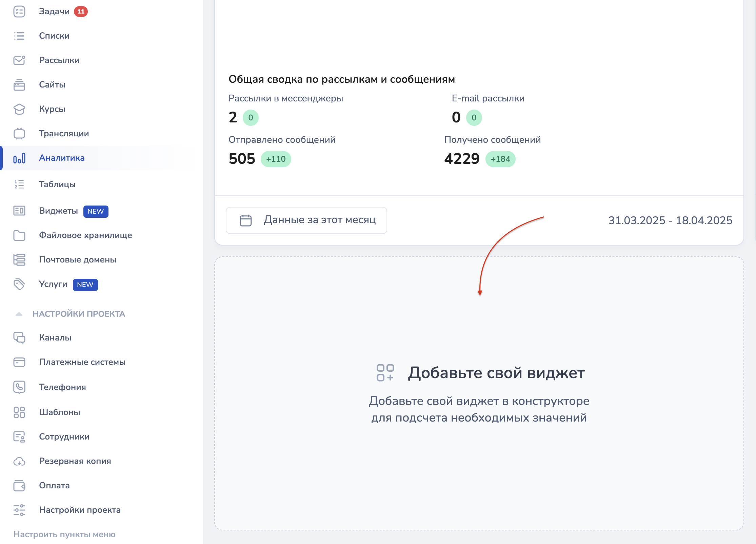Collapse the НАСТРОЙКИ ПРОЕКТА section
The height and width of the screenshot is (544, 756).
click(x=19, y=314)
